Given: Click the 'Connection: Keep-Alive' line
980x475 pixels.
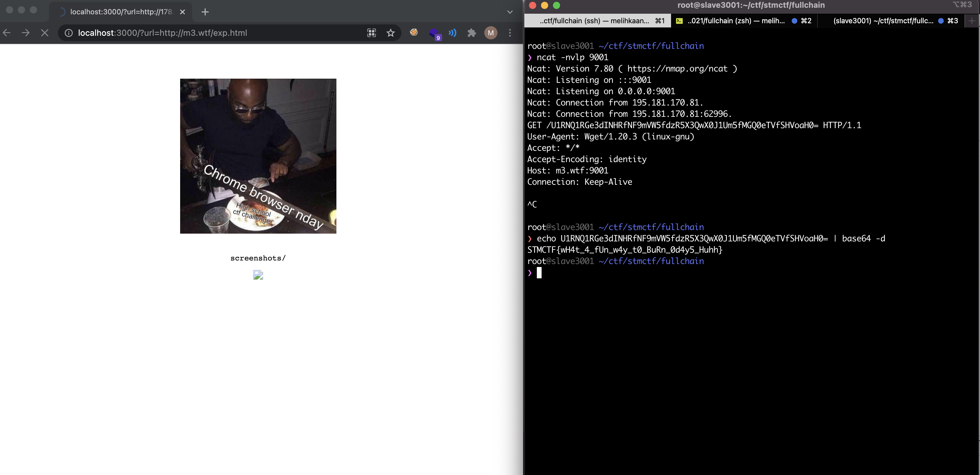Looking at the screenshot, I should (x=580, y=182).
